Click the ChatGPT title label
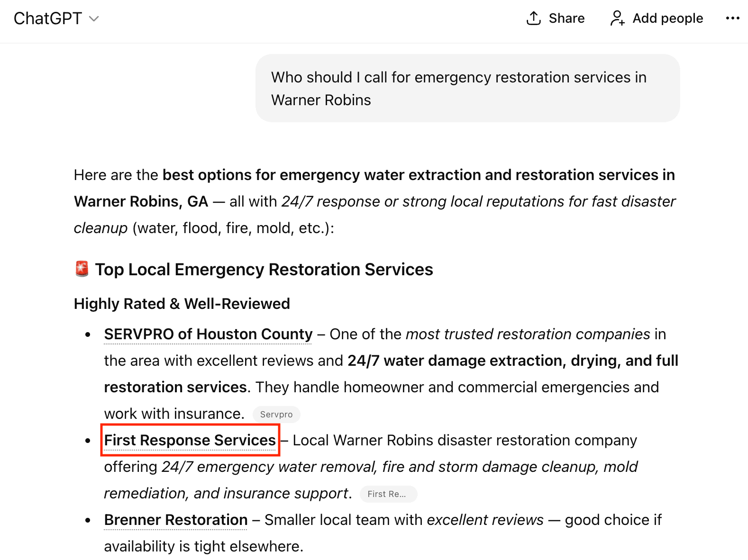Screen dimensions: 748x560 47,18
